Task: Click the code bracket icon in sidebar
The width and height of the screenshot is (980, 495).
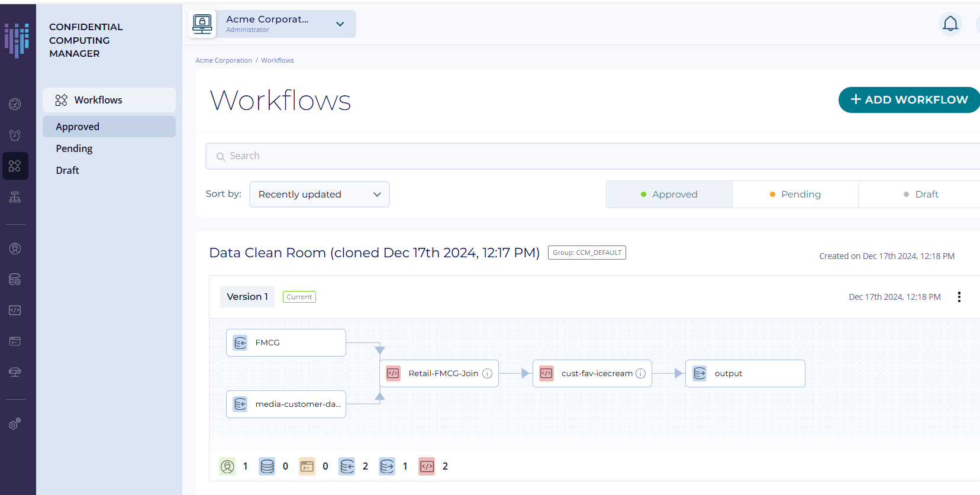Action: pos(15,310)
